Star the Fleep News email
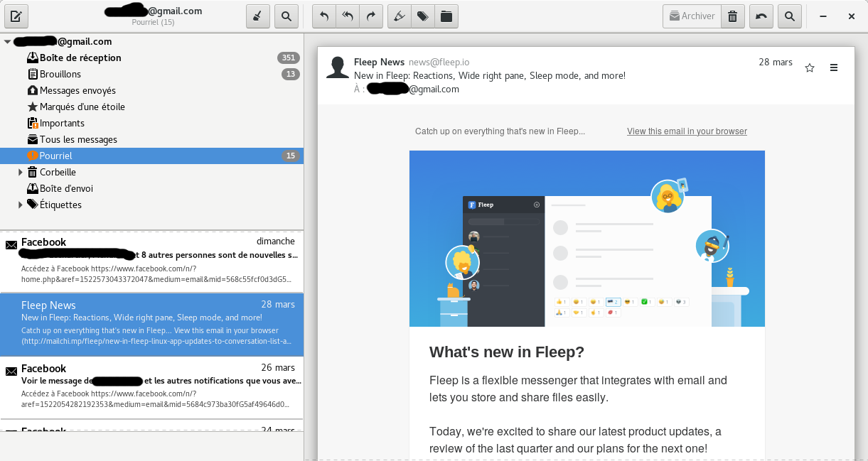Image resolution: width=868 pixels, height=461 pixels. click(x=809, y=68)
